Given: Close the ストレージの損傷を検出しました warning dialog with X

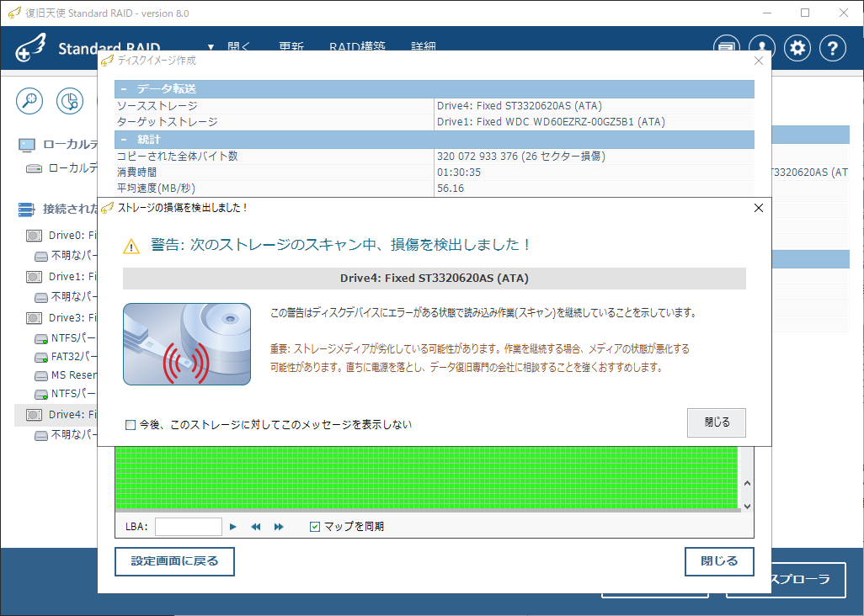Looking at the screenshot, I should click(x=759, y=208).
